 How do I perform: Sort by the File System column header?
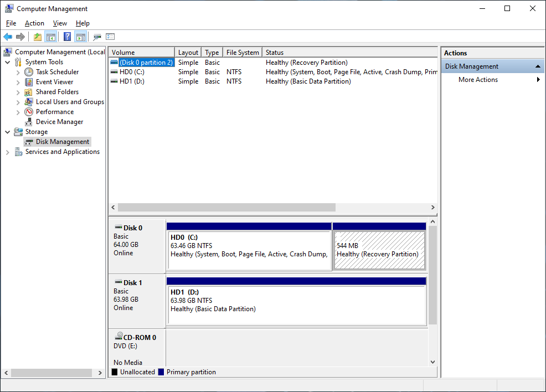(x=243, y=52)
